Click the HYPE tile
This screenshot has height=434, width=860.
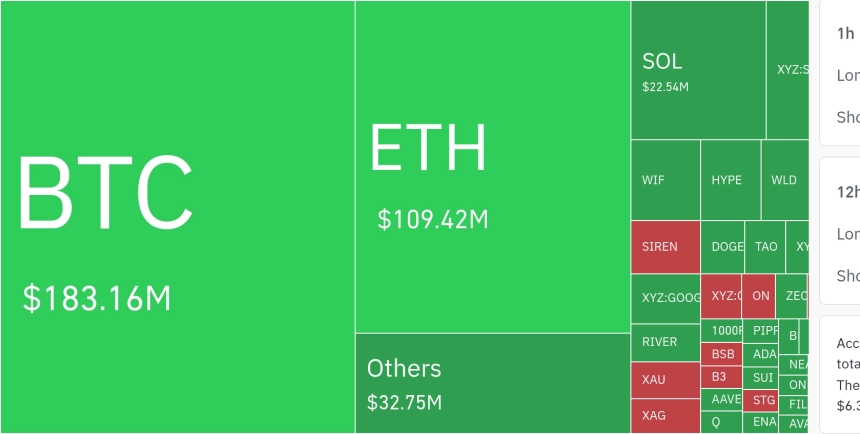point(729,180)
